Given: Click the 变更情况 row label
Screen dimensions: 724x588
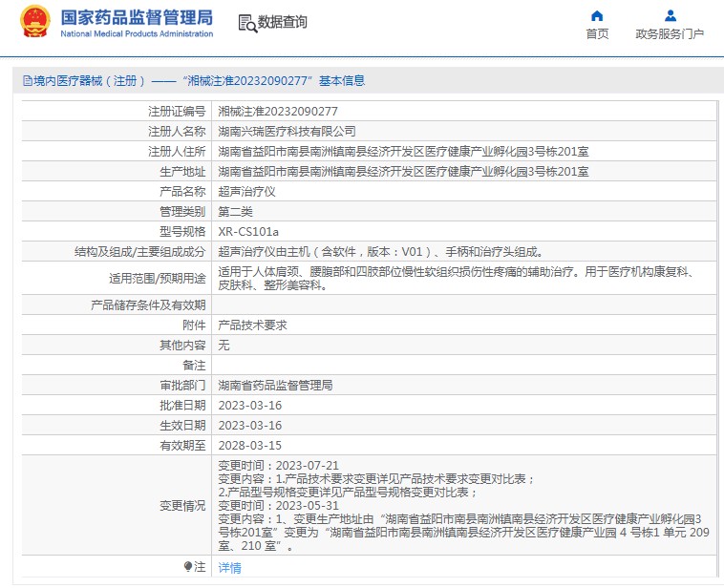Looking at the screenshot, I should tap(182, 506).
